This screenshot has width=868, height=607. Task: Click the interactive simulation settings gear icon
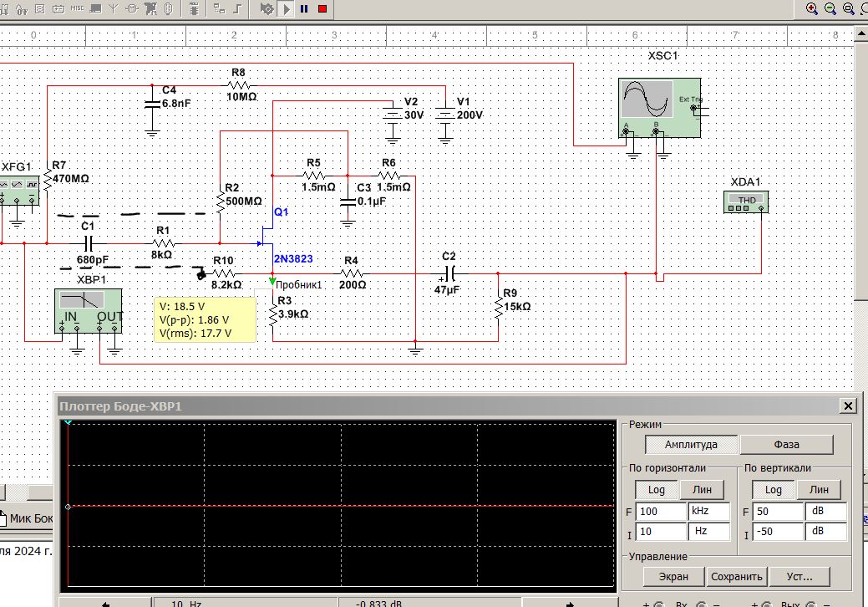pyautogui.click(x=266, y=8)
